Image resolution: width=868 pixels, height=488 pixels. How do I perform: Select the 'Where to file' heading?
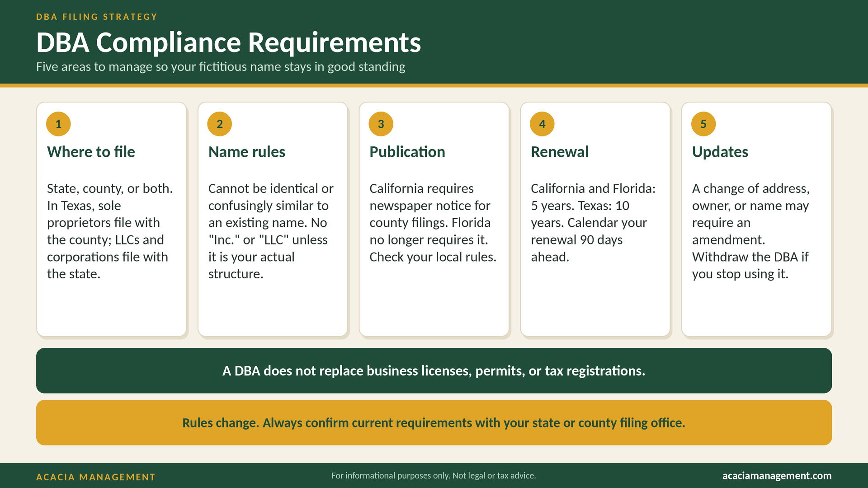pos(91,152)
